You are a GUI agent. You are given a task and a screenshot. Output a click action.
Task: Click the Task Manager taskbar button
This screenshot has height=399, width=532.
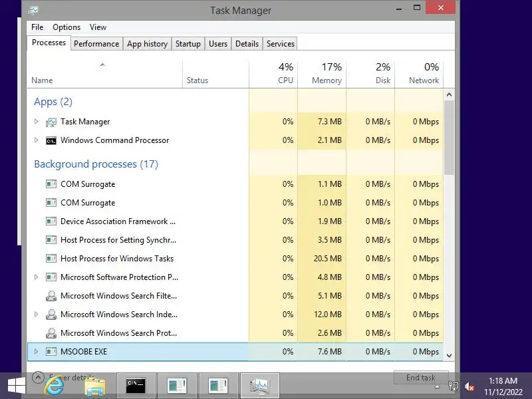click(260, 386)
